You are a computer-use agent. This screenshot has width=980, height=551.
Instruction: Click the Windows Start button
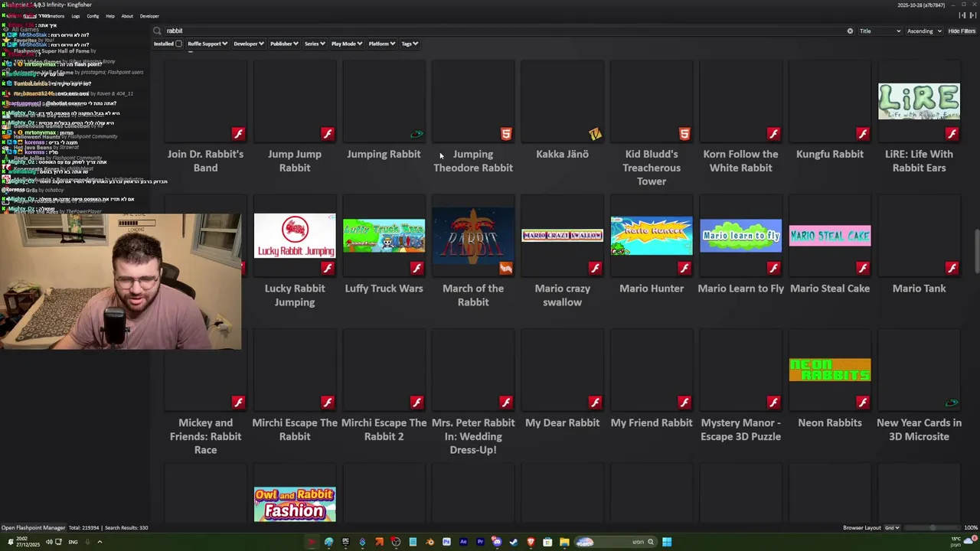[667, 542]
